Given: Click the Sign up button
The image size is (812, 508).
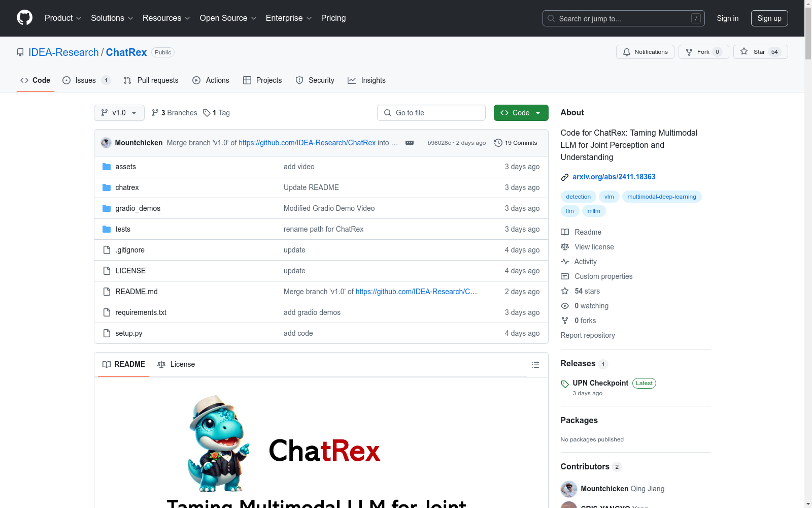Looking at the screenshot, I should tap(769, 18).
